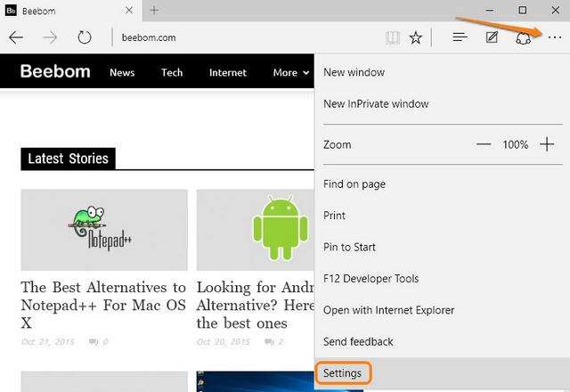Screen dimensions: 570x392
Task: Click the Forward navigation arrow
Action: click(x=50, y=37)
